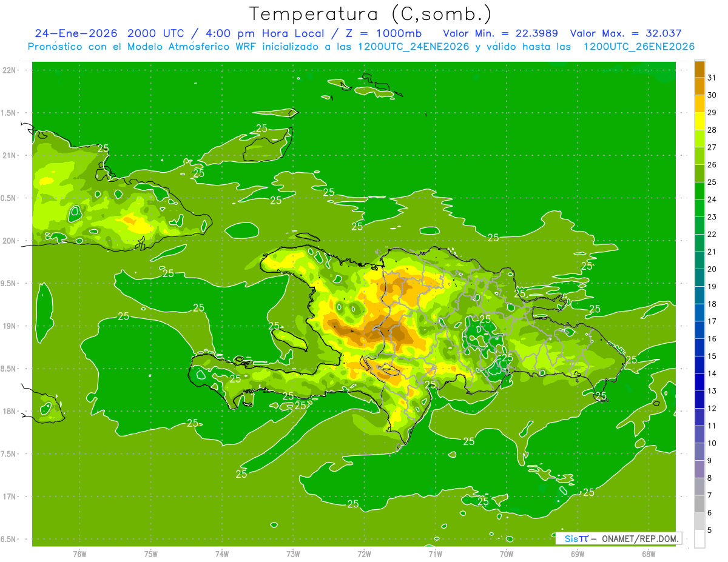Click the '75W' longitude axis label

[x=150, y=554]
